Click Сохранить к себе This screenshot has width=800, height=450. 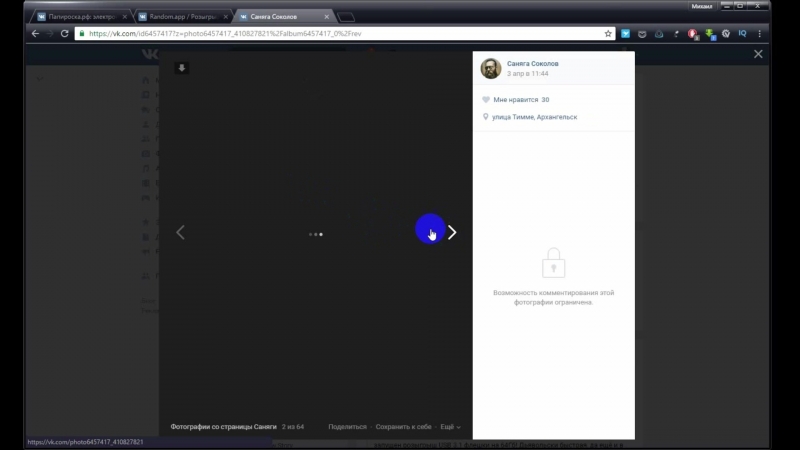tap(404, 426)
